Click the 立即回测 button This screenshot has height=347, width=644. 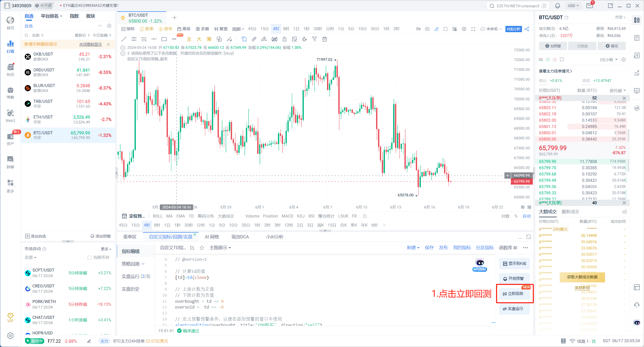click(x=514, y=294)
